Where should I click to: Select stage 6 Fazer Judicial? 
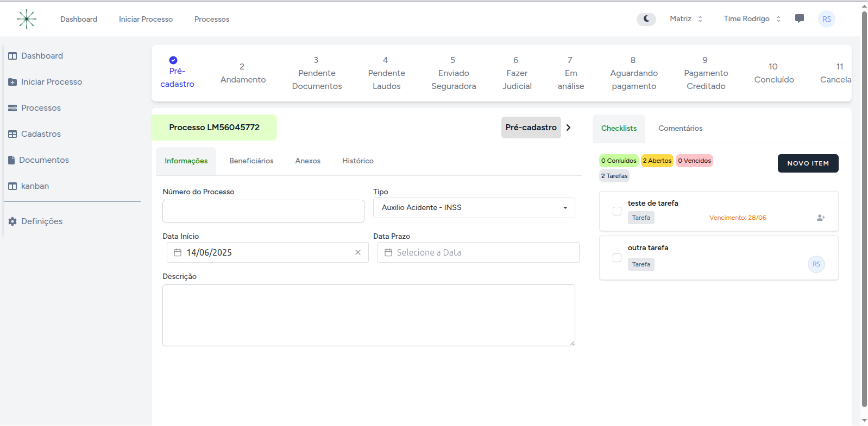pos(517,73)
